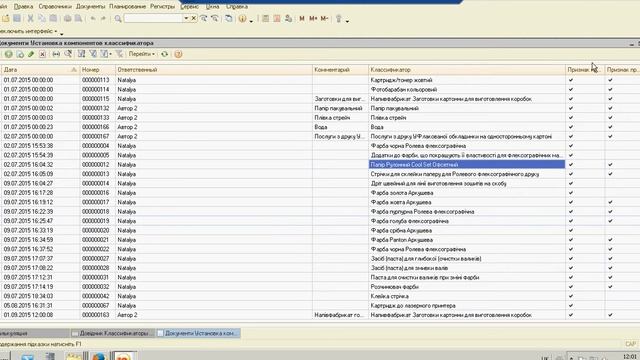Clear the search field with the X icon
Viewport: 640px width, 360px height.
(x=193, y=18)
